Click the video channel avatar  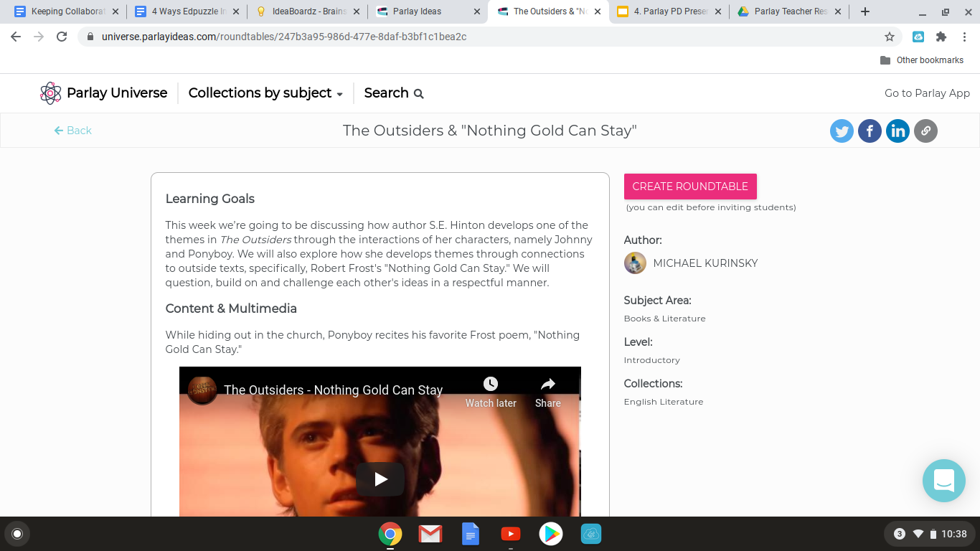tap(202, 390)
